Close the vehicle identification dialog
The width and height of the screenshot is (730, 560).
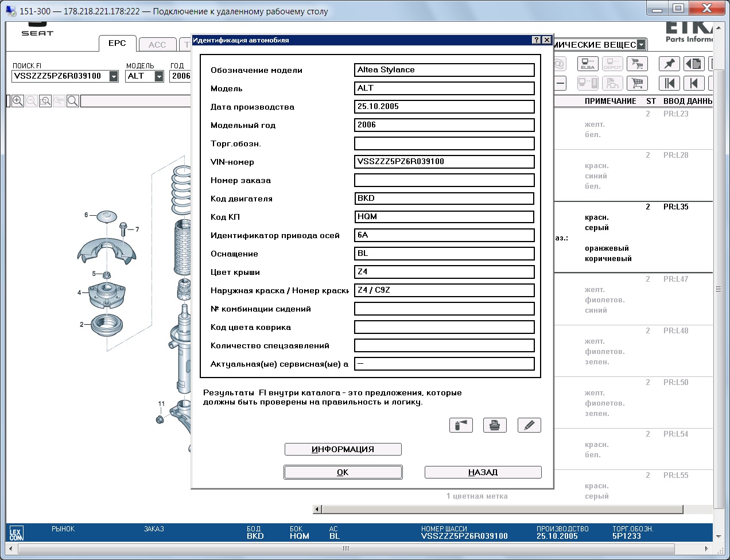coord(547,40)
